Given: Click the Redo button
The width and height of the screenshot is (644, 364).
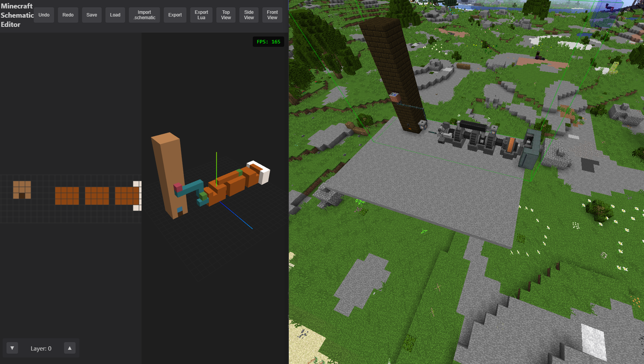Looking at the screenshot, I should (68, 15).
